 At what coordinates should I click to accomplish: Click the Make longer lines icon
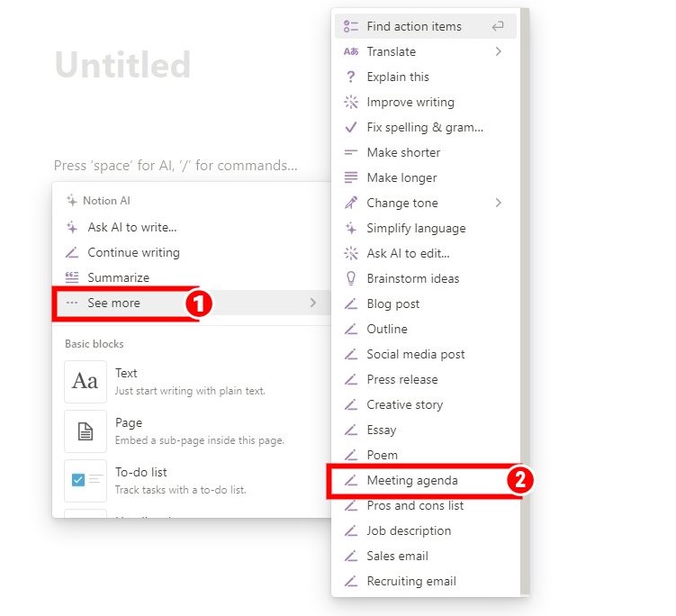(x=351, y=178)
